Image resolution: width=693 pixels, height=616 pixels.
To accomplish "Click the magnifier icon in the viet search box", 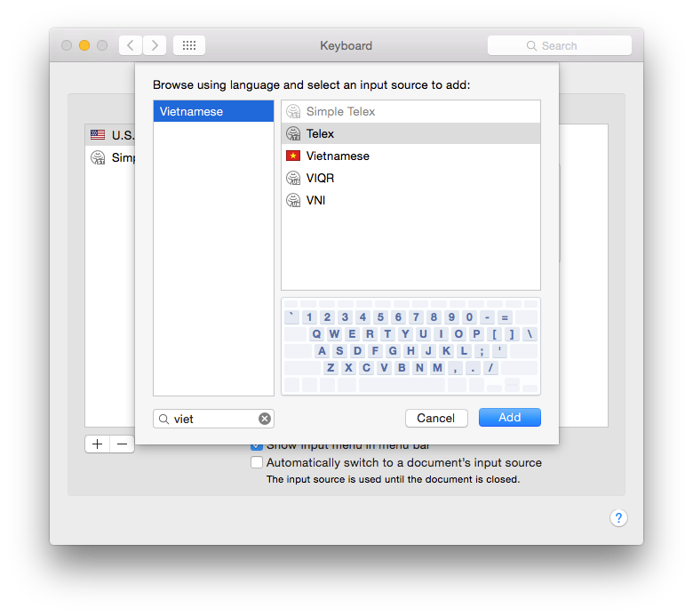I will 163,419.
